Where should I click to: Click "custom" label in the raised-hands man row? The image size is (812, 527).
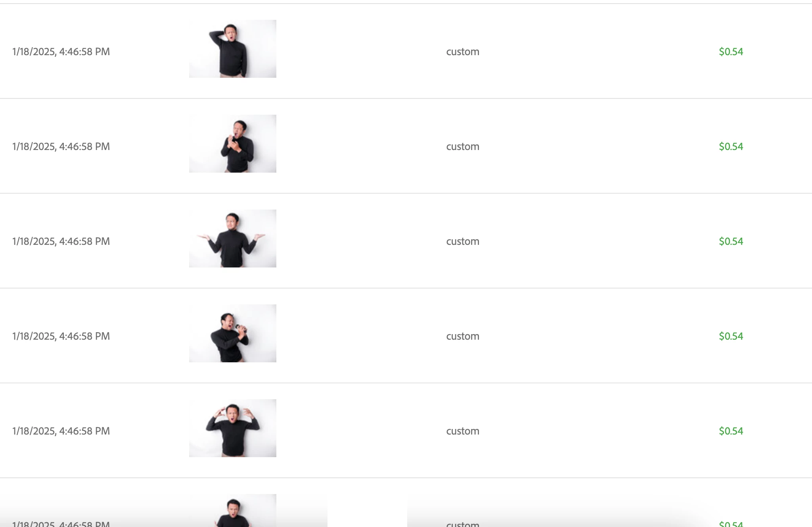coord(463,431)
